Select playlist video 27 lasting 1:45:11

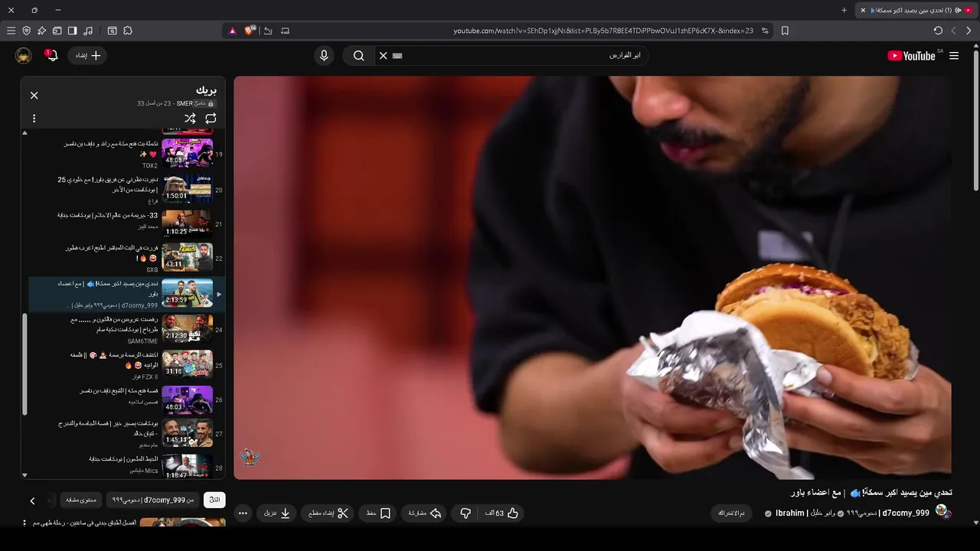(127, 432)
